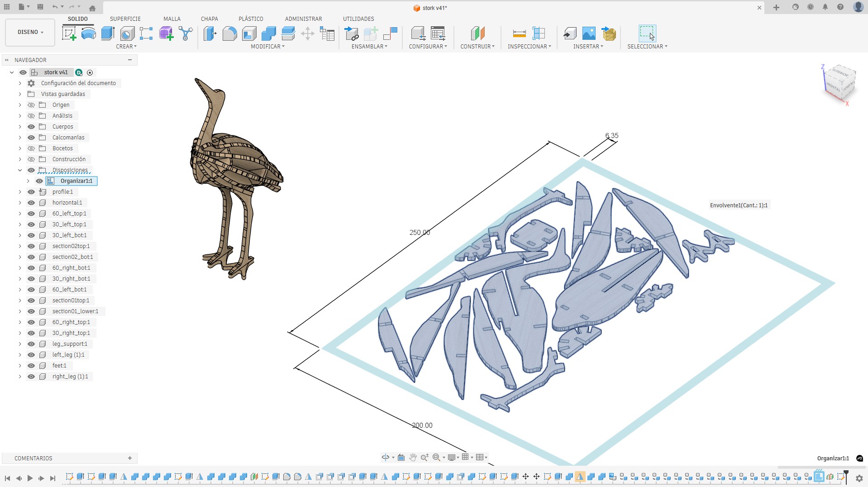
Task: Open the DISEÑO workspace dropdown
Action: 30,32
